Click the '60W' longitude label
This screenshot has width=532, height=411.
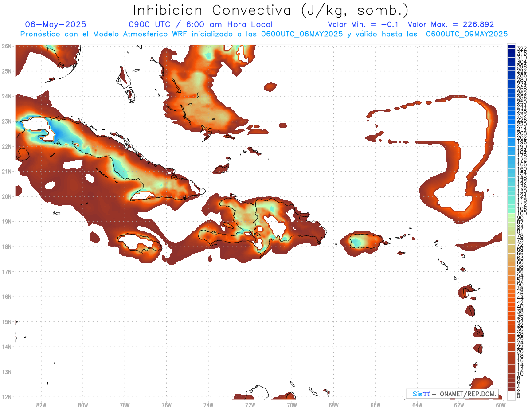(501, 405)
